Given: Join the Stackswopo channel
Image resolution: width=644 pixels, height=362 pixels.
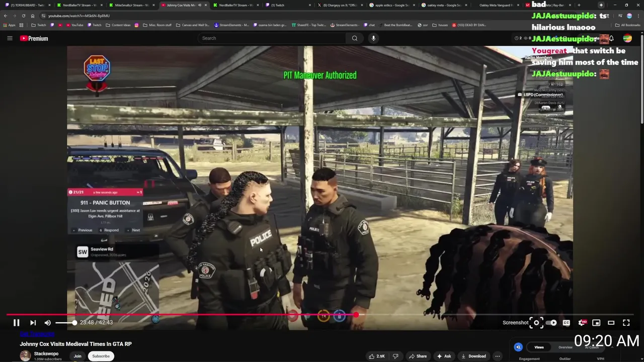Looking at the screenshot, I should (x=77, y=356).
